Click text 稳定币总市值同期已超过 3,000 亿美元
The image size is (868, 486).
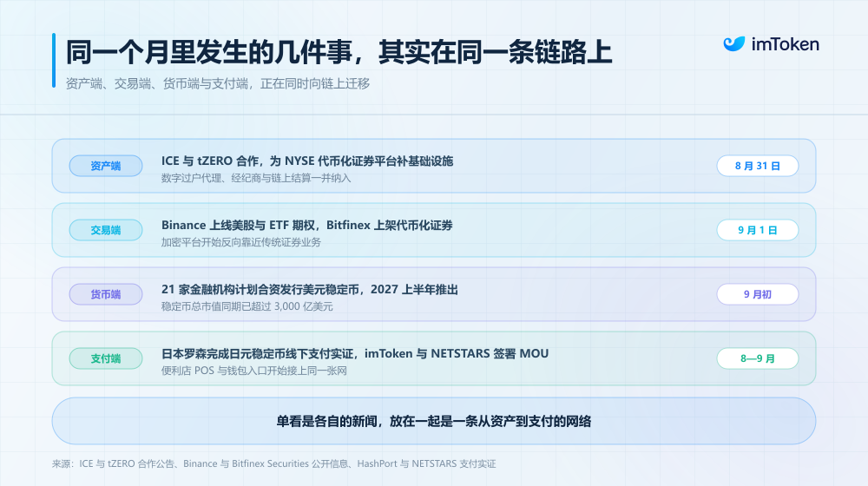(x=247, y=306)
